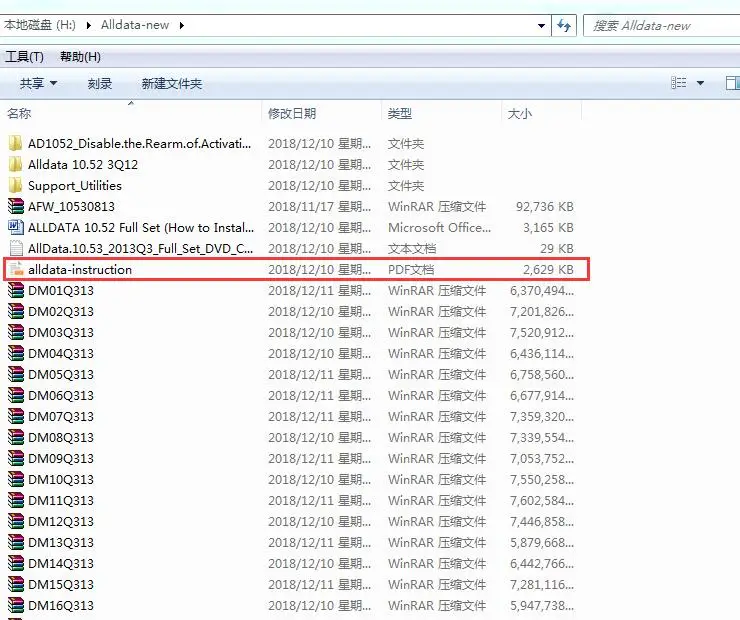Expand the arrow after Alldata-new in the path
The height and width of the screenshot is (620, 740).
point(182,25)
